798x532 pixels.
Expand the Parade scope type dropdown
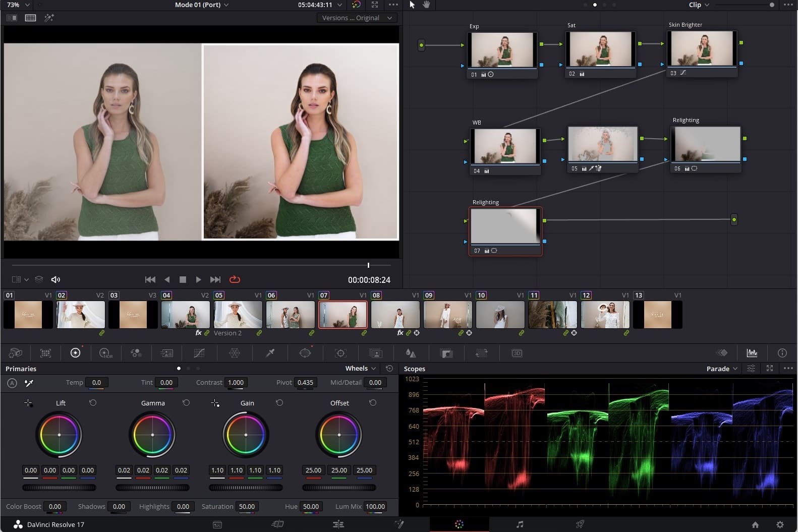click(722, 369)
